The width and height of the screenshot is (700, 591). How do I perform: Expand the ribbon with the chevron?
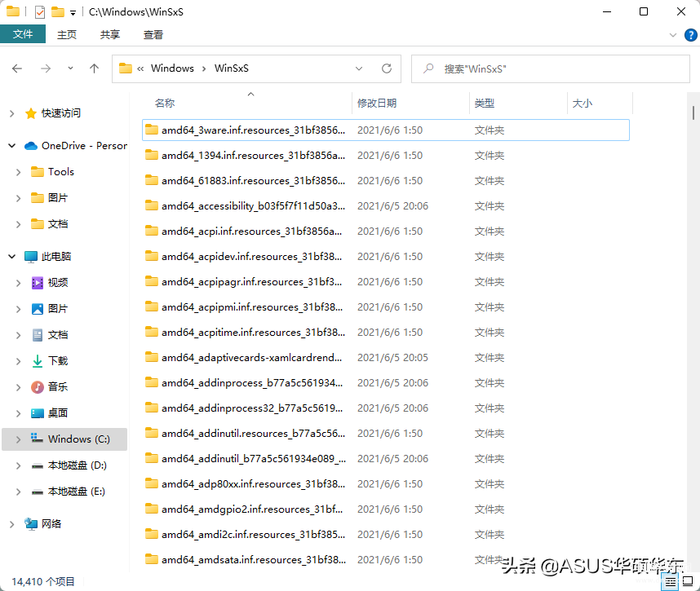click(x=673, y=35)
